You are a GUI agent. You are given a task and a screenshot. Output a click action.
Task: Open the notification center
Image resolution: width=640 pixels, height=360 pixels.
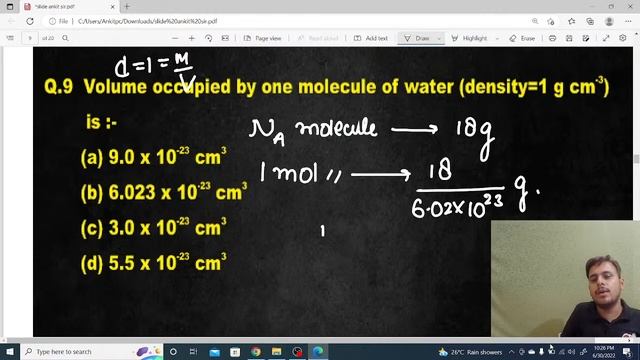point(627,352)
